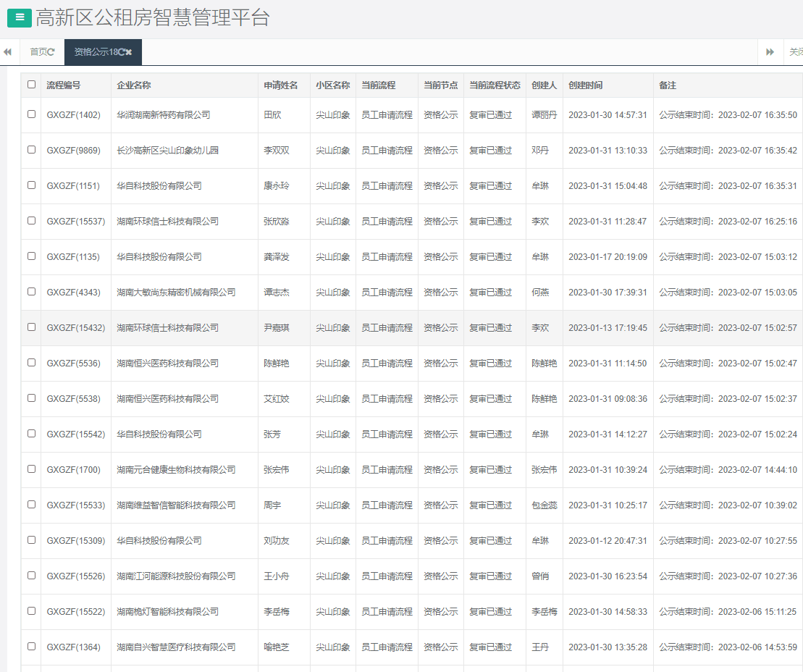The image size is (803, 672).
Task: Select the checkbox for GXGZF(9869) row
Action: point(31,150)
